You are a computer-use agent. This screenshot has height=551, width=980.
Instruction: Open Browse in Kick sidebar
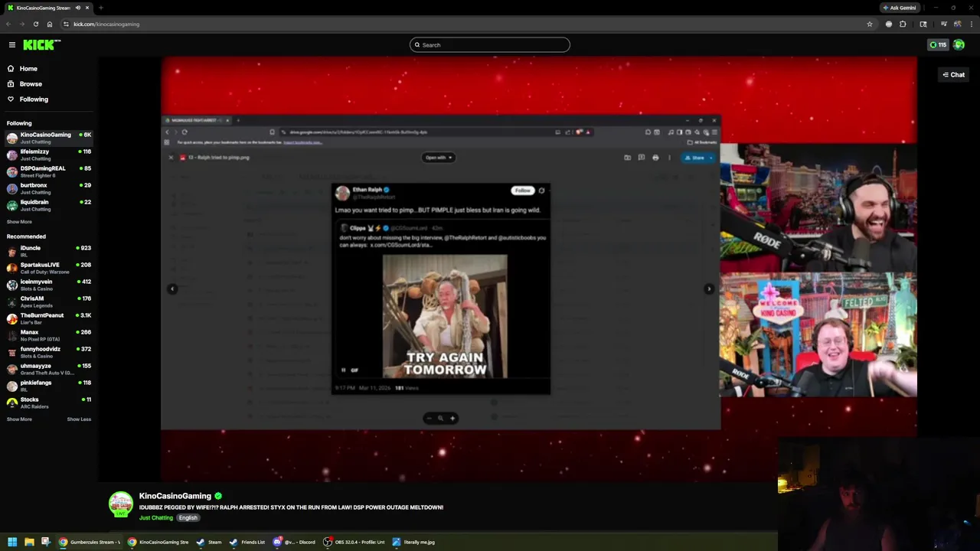click(x=31, y=84)
